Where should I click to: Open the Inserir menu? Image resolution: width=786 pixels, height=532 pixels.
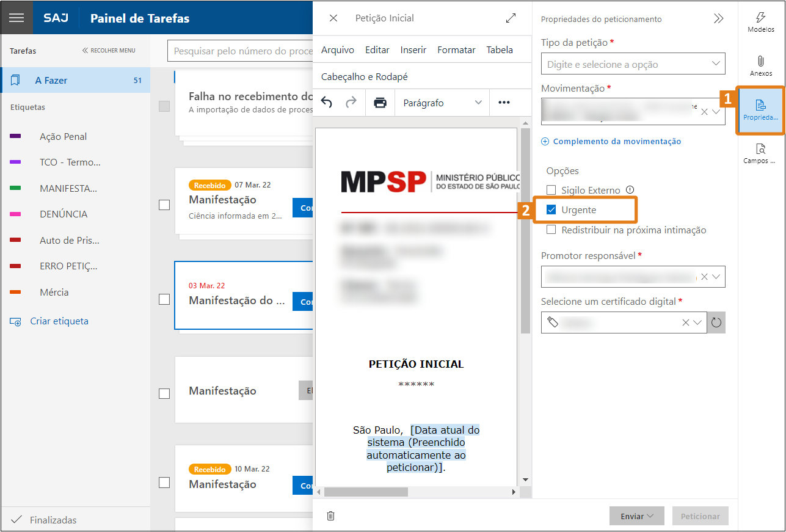pyautogui.click(x=413, y=50)
